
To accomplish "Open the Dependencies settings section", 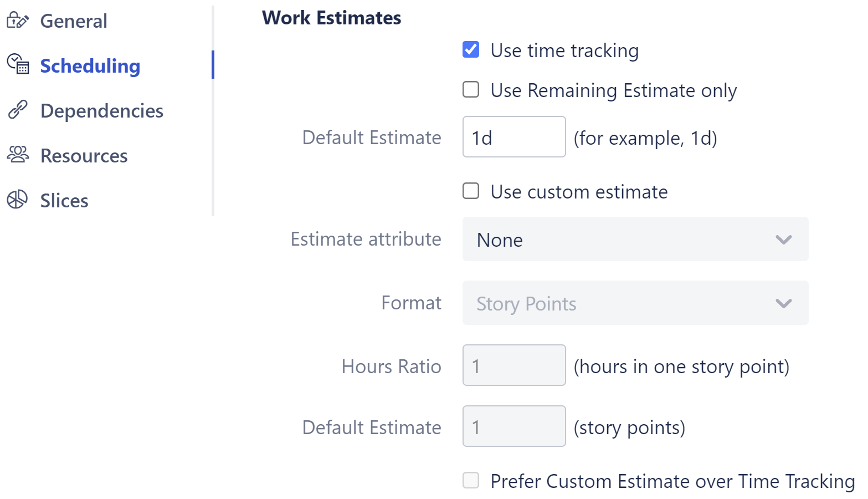I will (x=102, y=111).
